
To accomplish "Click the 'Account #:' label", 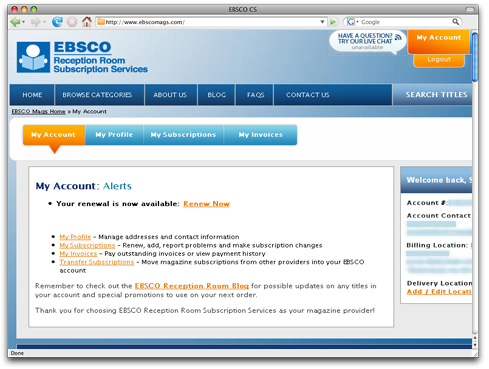I will tap(427, 203).
